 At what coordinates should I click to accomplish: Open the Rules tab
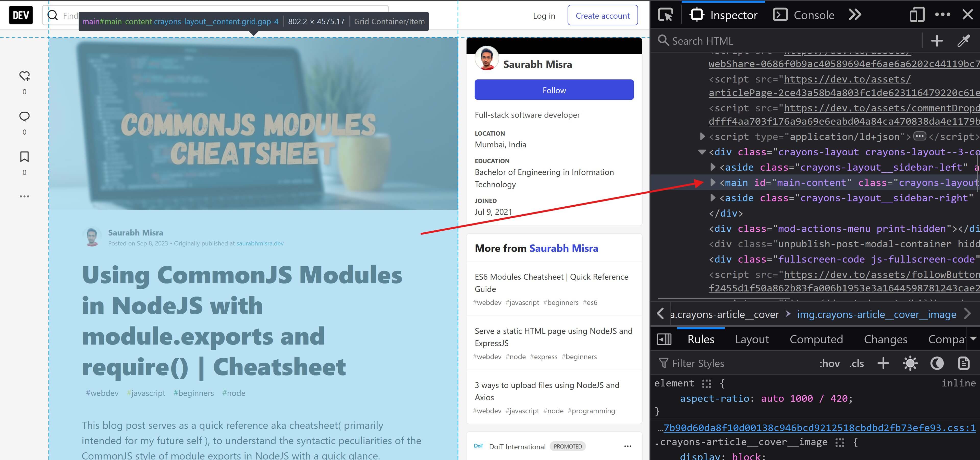[x=701, y=339]
